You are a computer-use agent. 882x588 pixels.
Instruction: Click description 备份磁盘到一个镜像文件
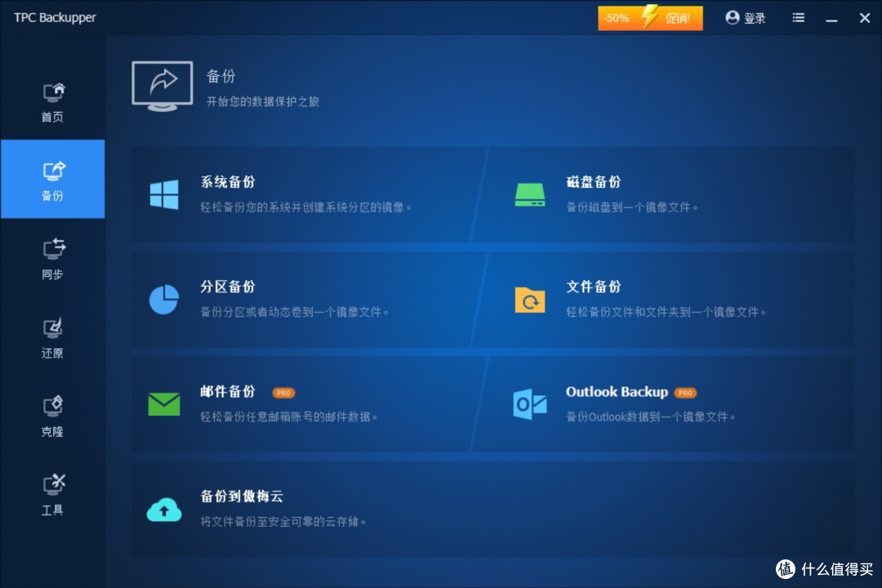coord(631,207)
